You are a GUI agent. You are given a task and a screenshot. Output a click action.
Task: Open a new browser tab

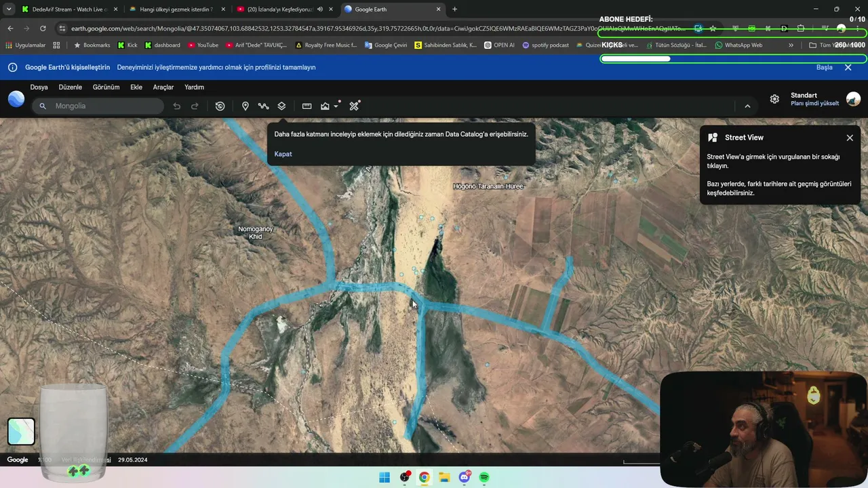(454, 9)
